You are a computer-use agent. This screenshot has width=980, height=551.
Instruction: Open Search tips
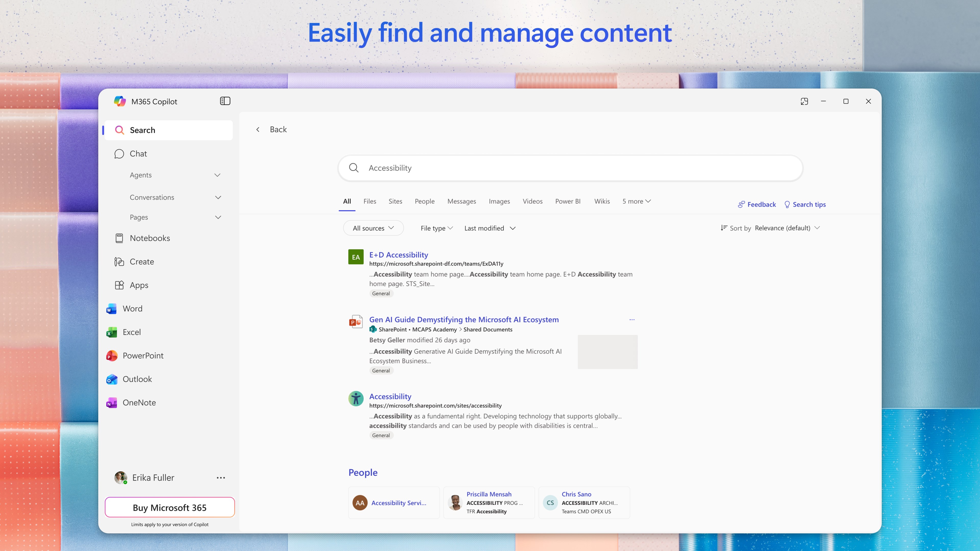[809, 204]
